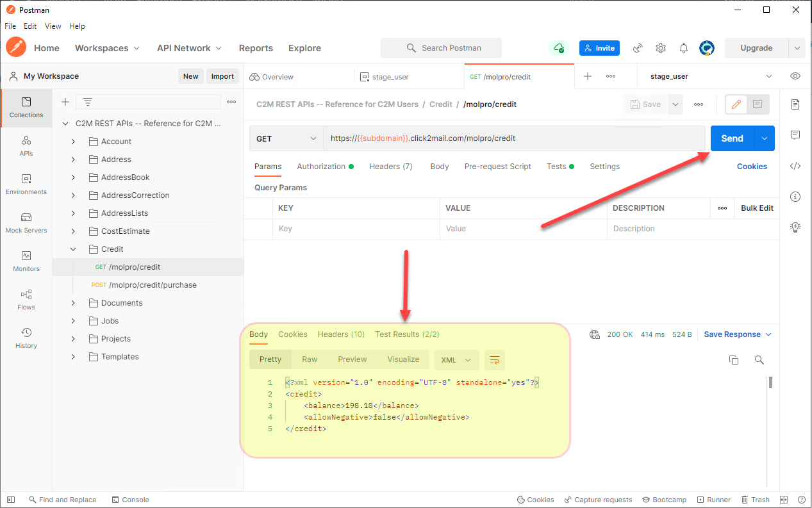Image resolution: width=812 pixels, height=508 pixels.
Task: Click the filter icon in collections search
Action: pyautogui.click(x=88, y=102)
